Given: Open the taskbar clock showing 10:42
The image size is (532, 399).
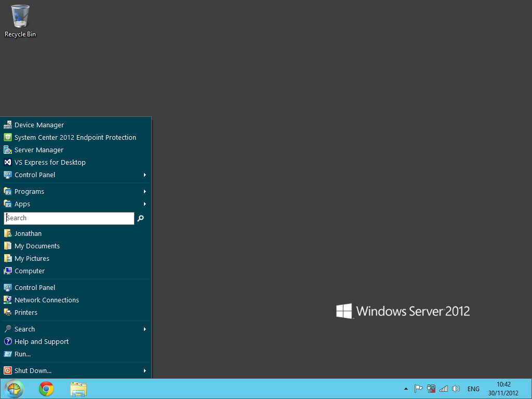Looking at the screenshot, I should click(x=503, y=389).
